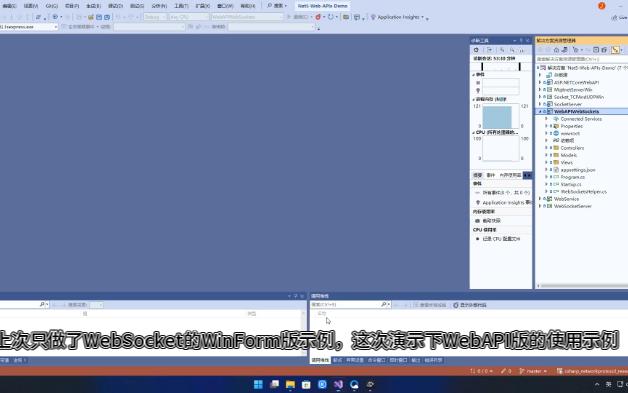
Task: Open the Visual Studio icon in taskbar
Action: (338, 385)
